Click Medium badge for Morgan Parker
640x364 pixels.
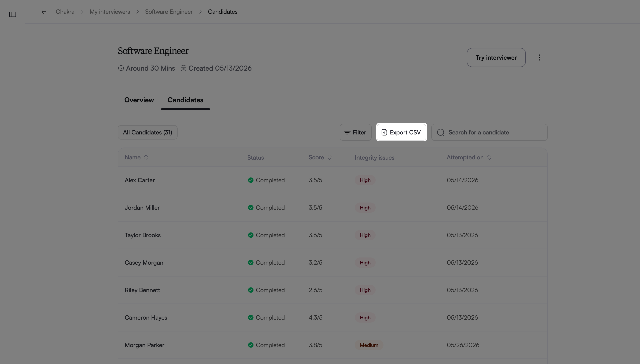(x=369, y=345)
